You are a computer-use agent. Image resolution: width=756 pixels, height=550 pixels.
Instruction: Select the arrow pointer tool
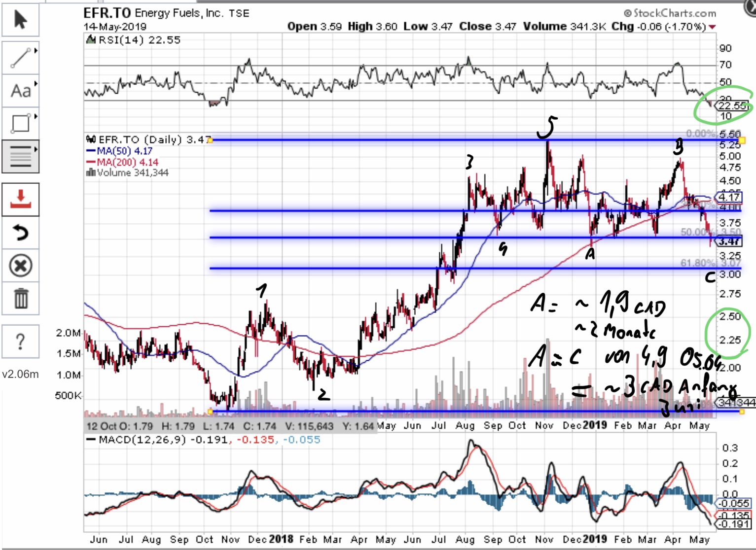[20, 20]
